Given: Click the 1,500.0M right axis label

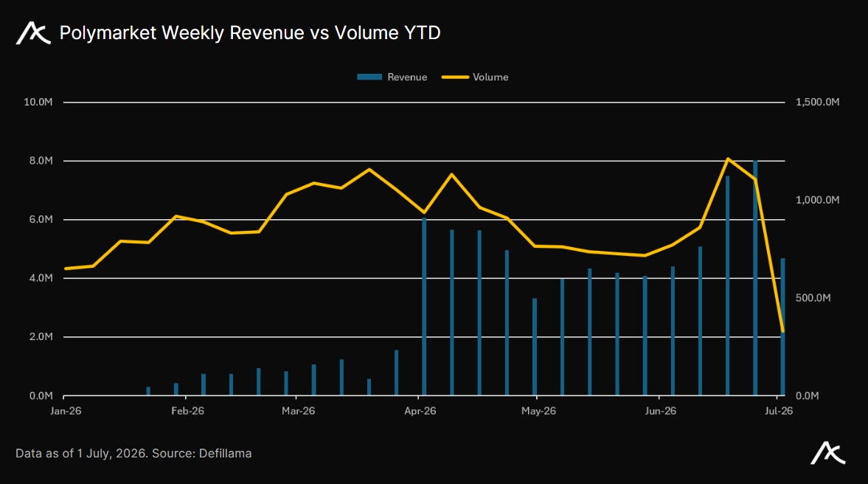Looking at the screenshot, I should click(x=818, y=102).
